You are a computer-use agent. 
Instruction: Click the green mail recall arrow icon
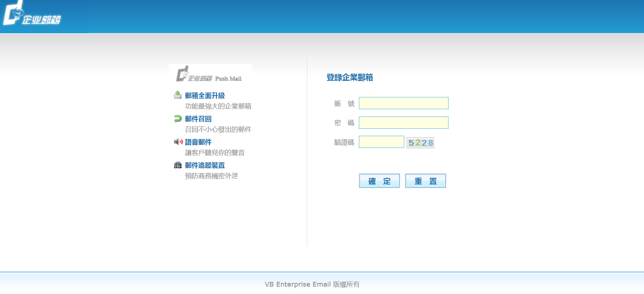coord(178,118)
